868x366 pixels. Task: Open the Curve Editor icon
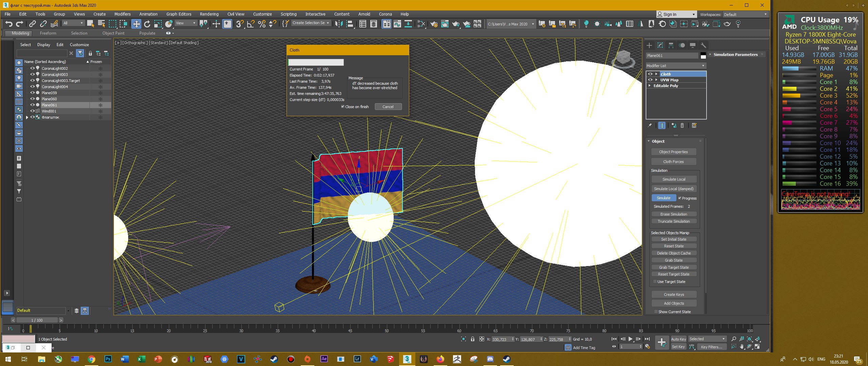[397, 24]
